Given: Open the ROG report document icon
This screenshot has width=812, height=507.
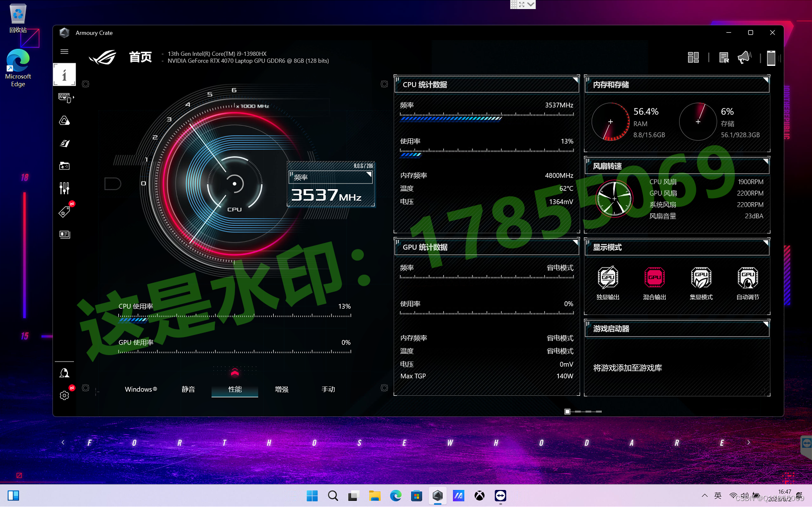Looking at the screenshot, I should (x=724, y=57).
